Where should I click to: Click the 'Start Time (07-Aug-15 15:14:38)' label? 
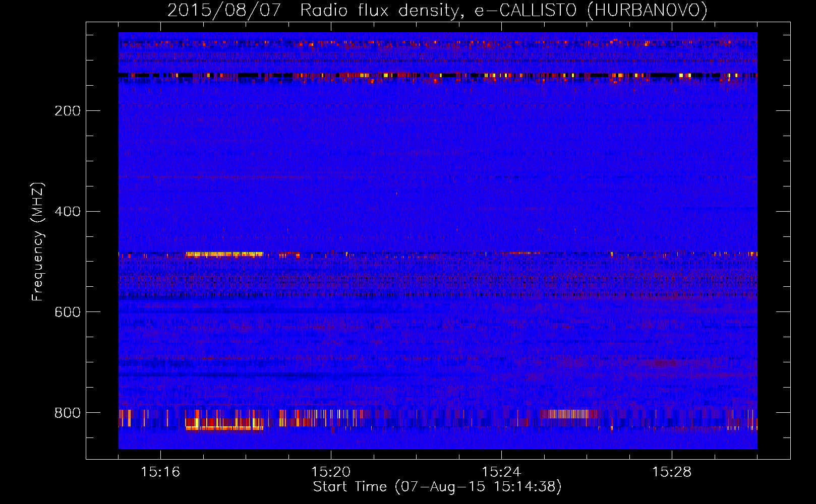[437, 487]
